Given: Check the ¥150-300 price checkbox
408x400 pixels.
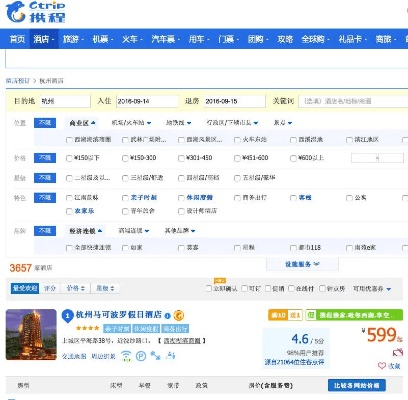Looking at the screenshot, I should coord(125,158).
